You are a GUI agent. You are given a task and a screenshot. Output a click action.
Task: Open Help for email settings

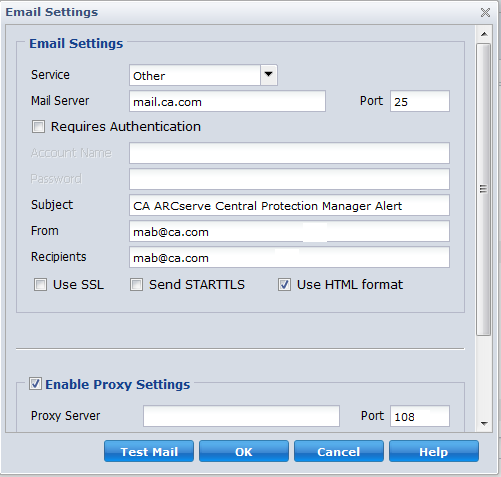(434, 451)
